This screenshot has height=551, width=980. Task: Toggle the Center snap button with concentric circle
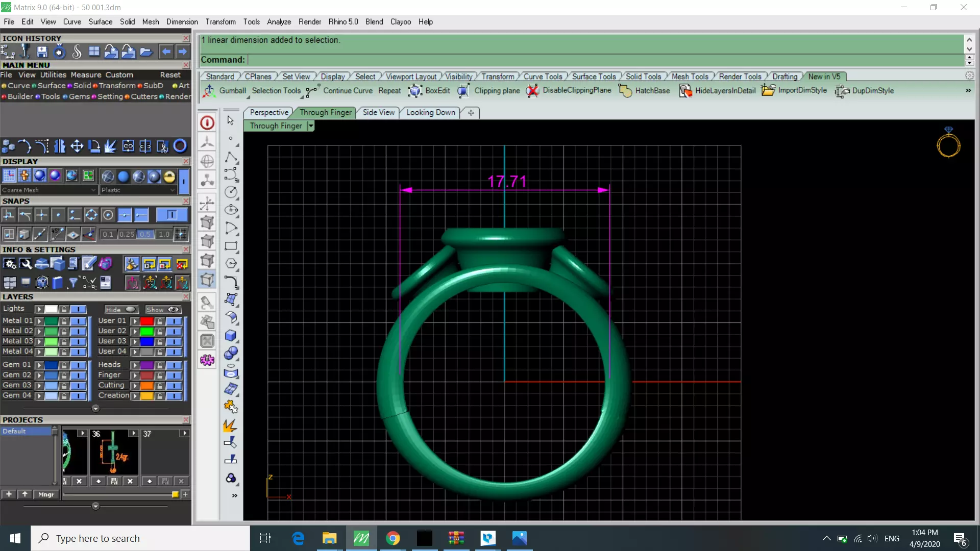[108, 215]
